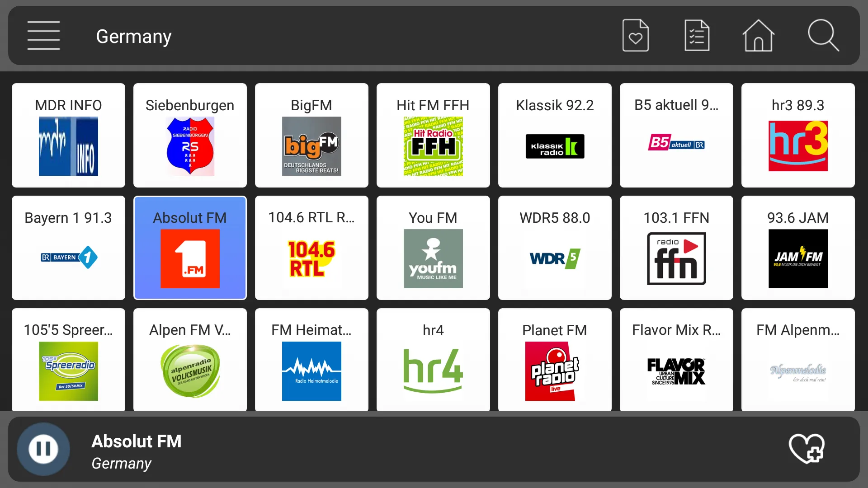Click the Flavor Mix Radio icon
Image resolution: width=868 pixels, height=488 pixels.
click(676, 360)
